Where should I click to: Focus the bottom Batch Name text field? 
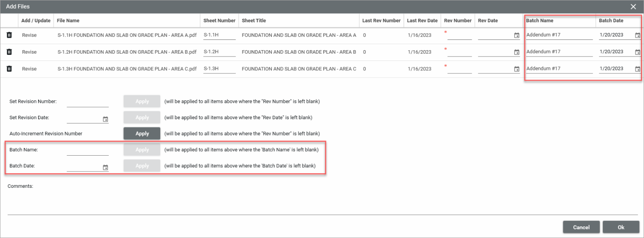87,151
